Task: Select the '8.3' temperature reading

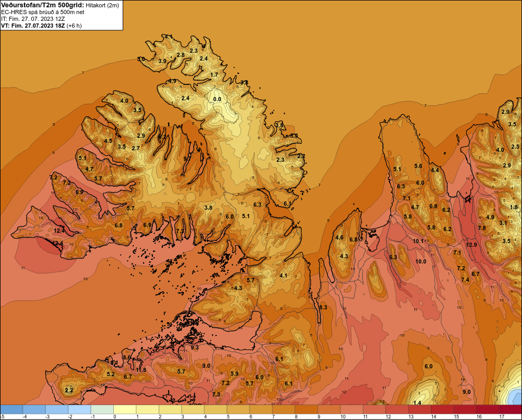Action: pyautogui.click(x=323, y=307)
